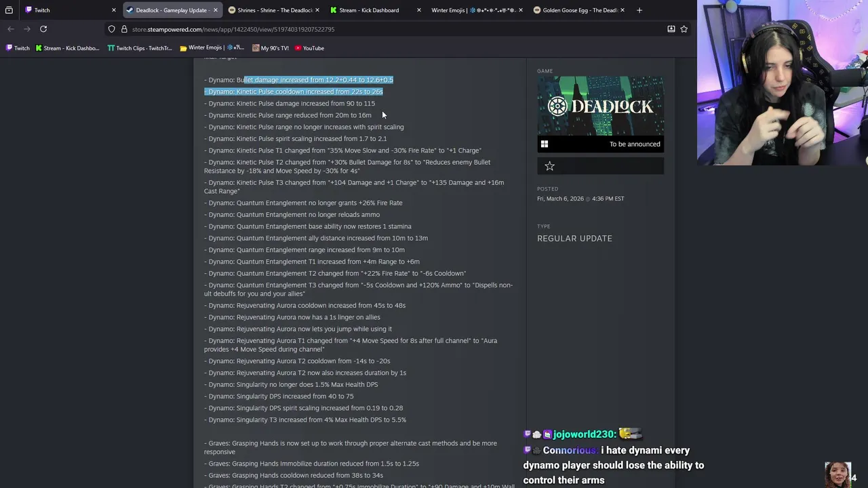Click the Deadlock game banner image
Image resolution: width=868 pixels, height=488 pixels.
pyautogui.click(x=600, y=106)
